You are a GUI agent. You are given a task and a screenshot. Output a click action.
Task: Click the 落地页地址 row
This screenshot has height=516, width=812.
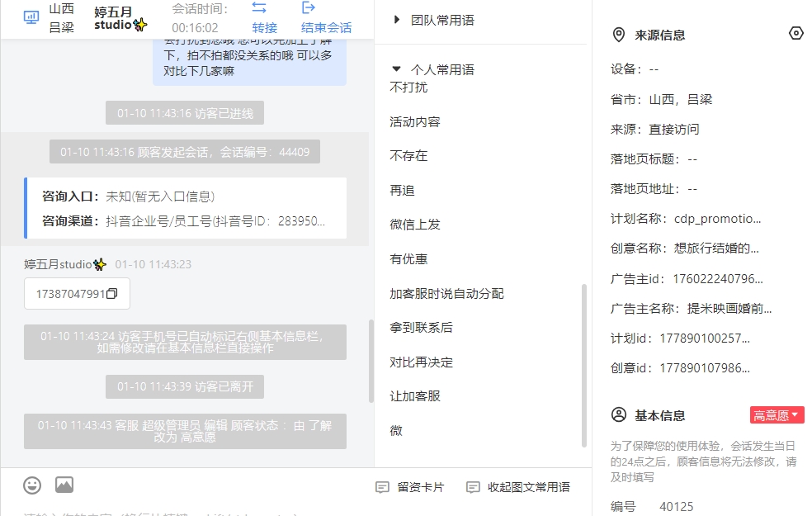pyautogui.click(x=654, y=189)
